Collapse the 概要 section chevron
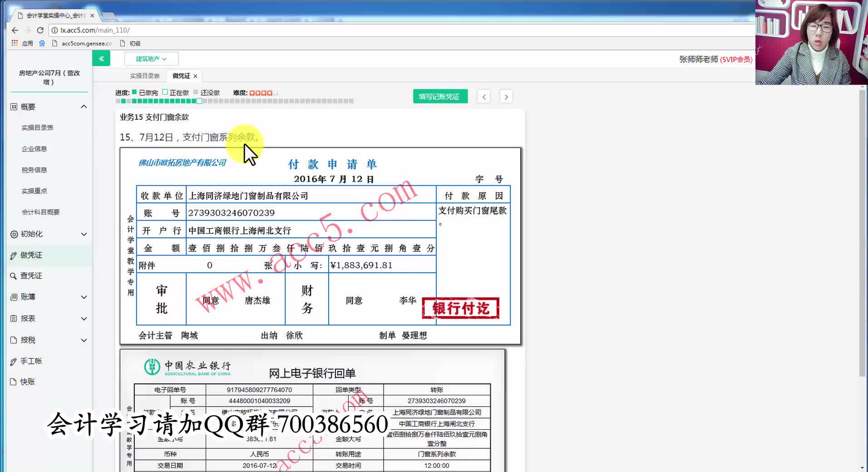868x472 pixels. pyautogui.click(x=84, y=106)
